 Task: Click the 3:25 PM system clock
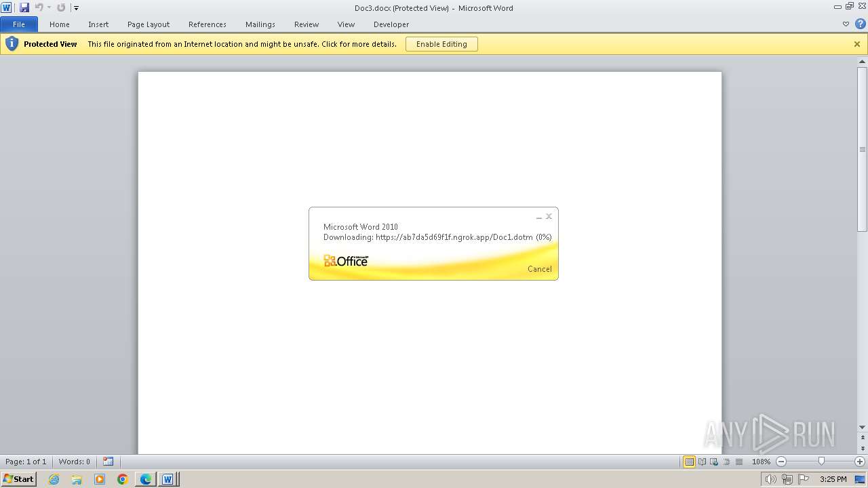pyautogui.click(x=833, y=479)
